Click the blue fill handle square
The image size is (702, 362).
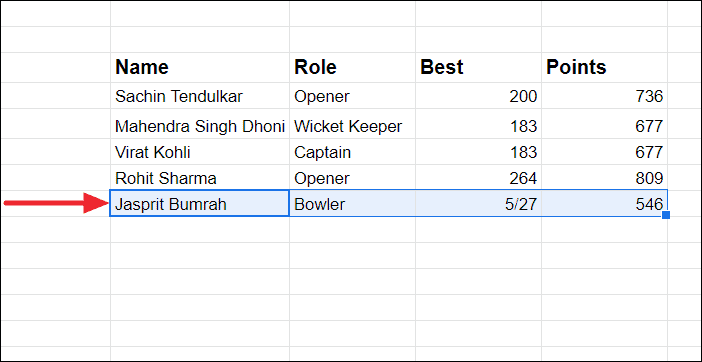[x=666, y=215]
